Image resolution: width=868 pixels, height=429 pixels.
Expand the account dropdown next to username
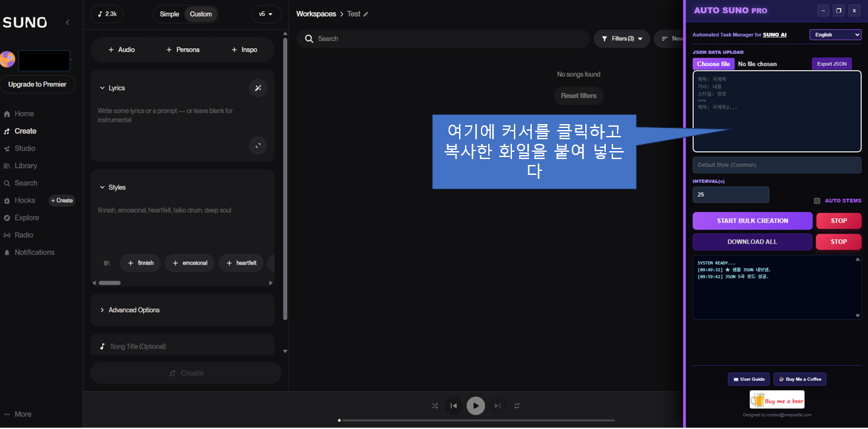tap(71, 60)
